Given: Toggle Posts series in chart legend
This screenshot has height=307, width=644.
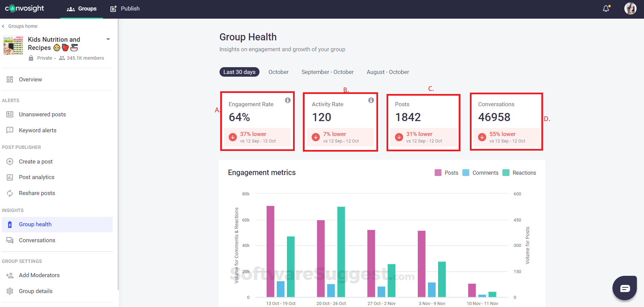Looking at the screenshot, I should coord(446,173).
